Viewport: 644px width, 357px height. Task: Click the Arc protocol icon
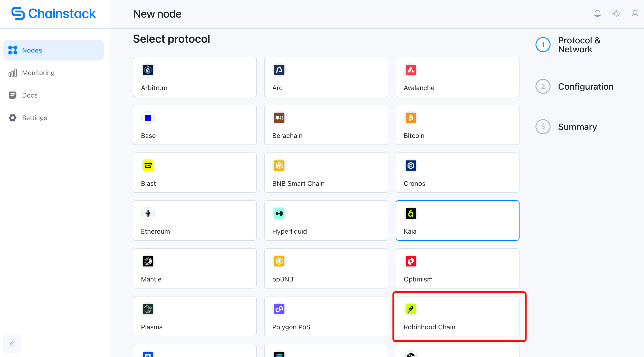(279, 70)
